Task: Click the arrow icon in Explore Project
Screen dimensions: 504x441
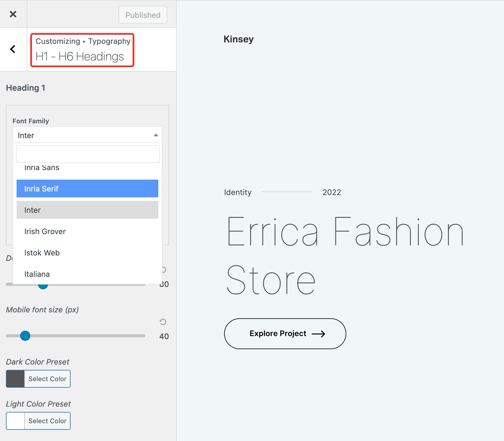Action: point(318,334)
